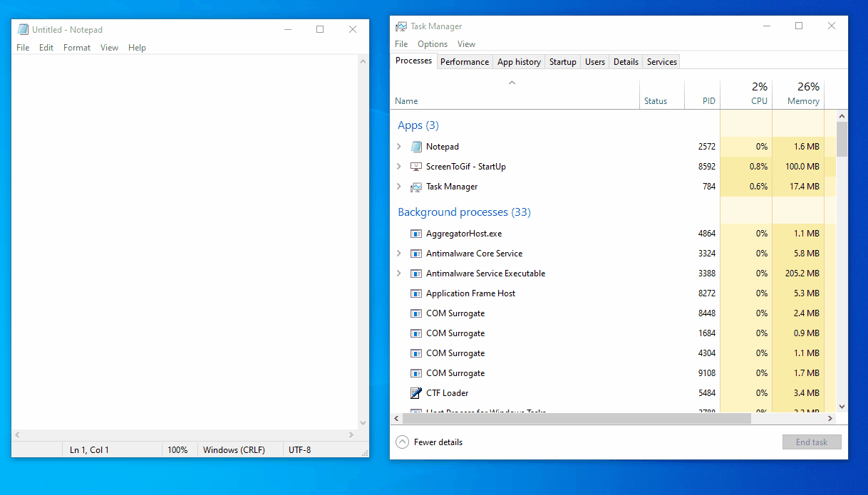Sort by the Memory column header

[x=798, y=94]
